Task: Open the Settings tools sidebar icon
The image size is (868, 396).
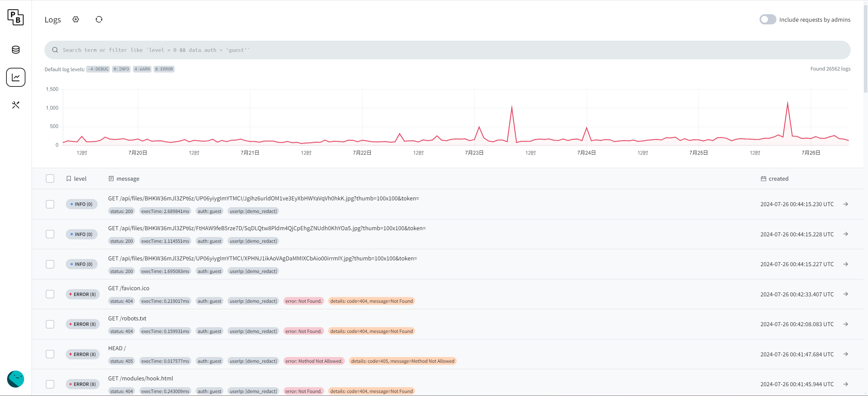Action: tap(16, 105)
